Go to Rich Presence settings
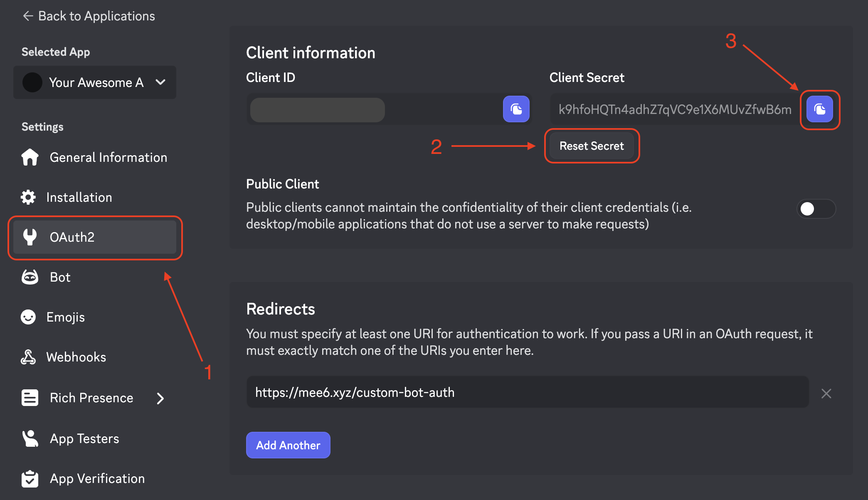Viewport: 868px width, 500px height. pyautogui.click(x=91, y=398)
